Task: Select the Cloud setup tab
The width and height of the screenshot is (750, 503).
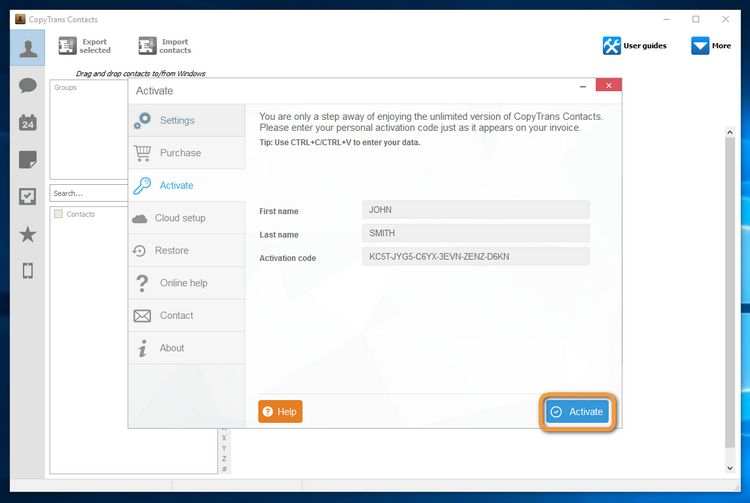Action: (187, 218)
